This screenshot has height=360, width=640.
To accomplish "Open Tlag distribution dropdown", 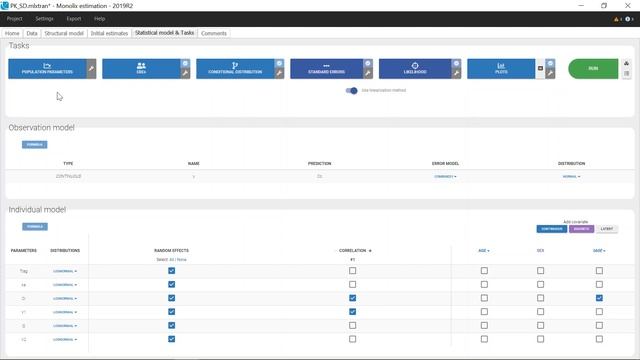I will click(x=65, y=271).
